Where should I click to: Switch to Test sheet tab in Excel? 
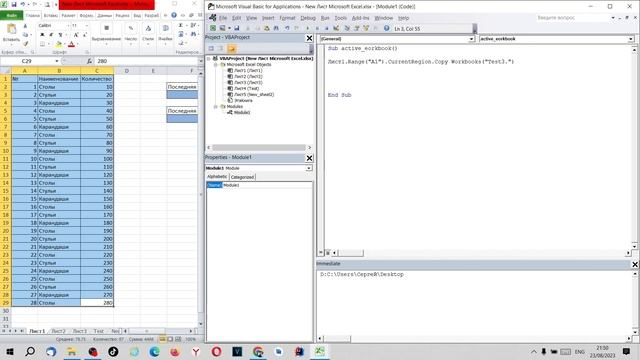(98, 331)
